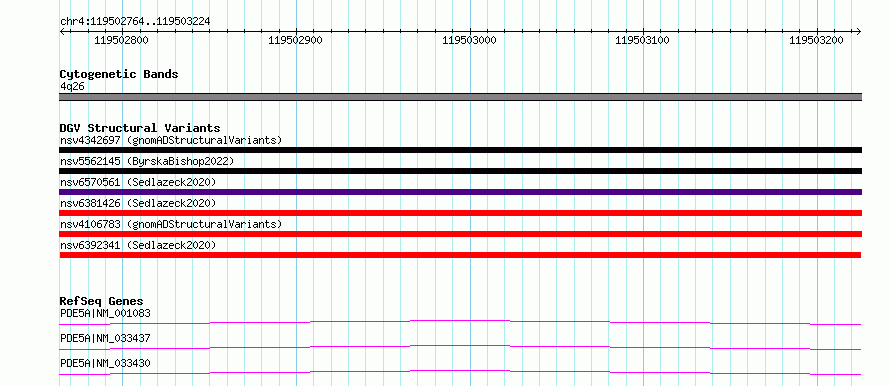Click the 119502900 ruler tick label

pyautogui.click(x=295, y=41)
